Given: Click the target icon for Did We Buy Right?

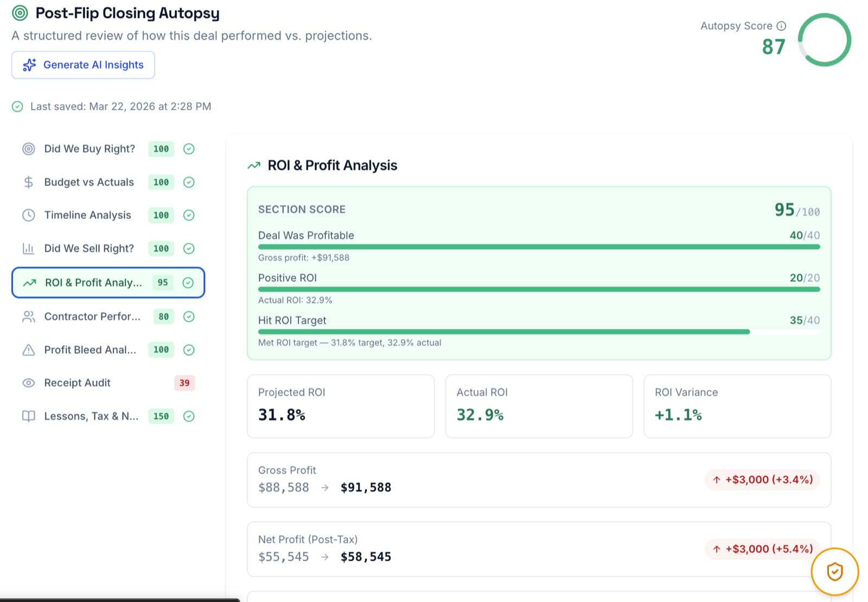Looking at the screenshot, I should 29,149.
